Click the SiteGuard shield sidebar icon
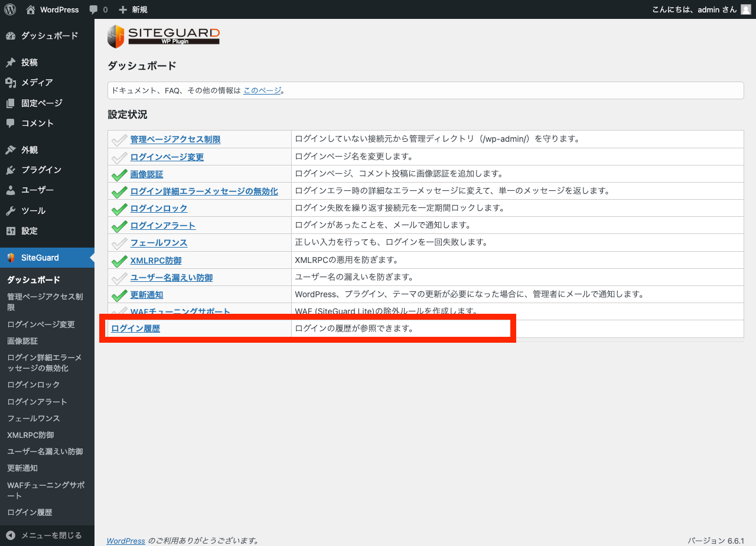 point(11,258)
